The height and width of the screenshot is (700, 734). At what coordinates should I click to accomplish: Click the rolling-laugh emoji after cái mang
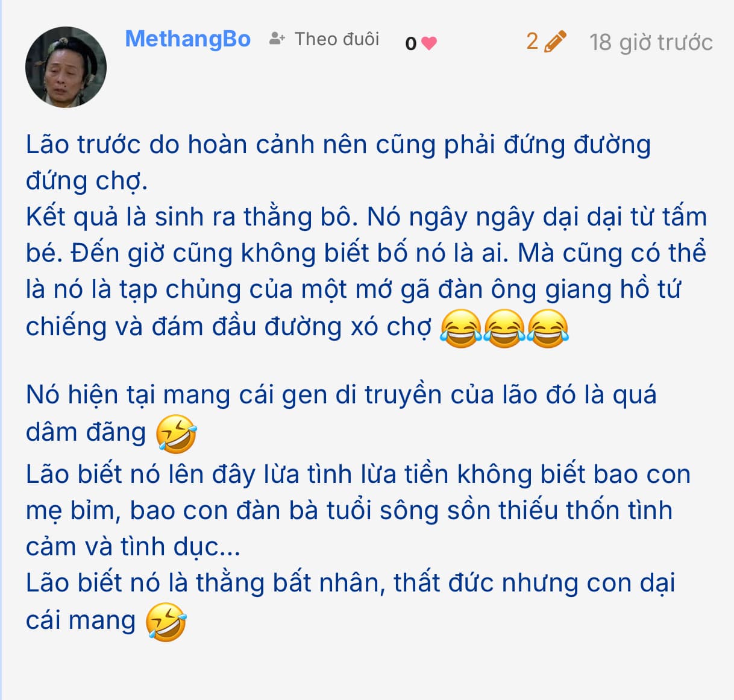[166, 622]
